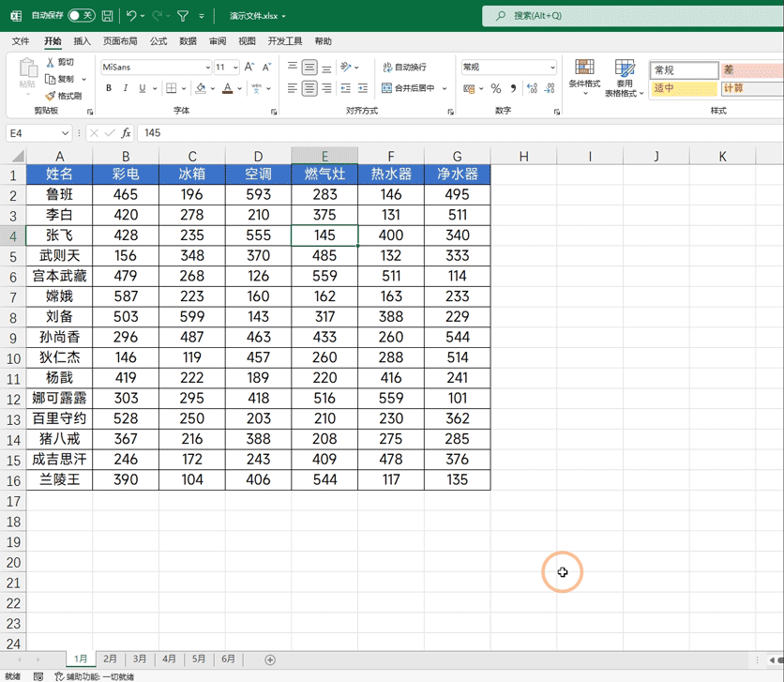The image size is (784, 682).
Task: Click the Format Painter (格式刷) icon
Action: (x=64, y=96)
